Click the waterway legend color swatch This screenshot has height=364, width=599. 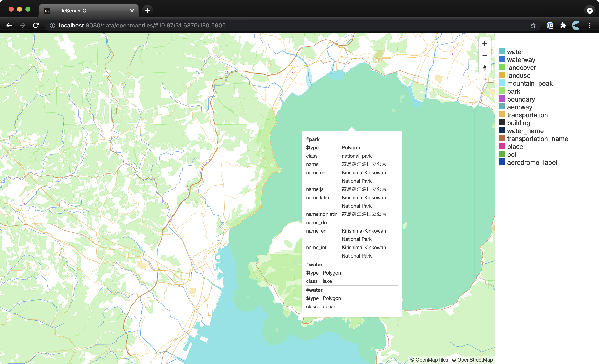[x=502, y=59]
